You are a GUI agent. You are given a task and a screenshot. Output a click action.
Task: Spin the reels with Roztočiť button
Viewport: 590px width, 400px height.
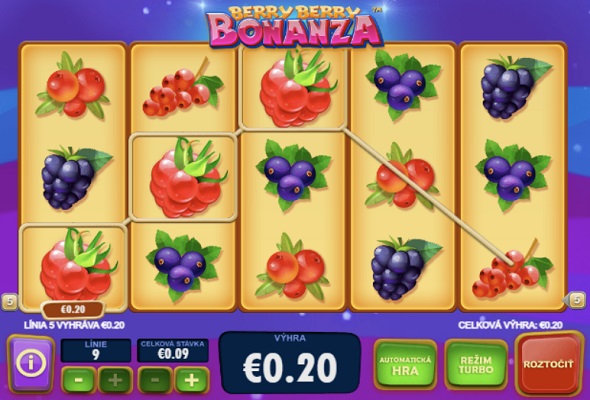point(549,363)
